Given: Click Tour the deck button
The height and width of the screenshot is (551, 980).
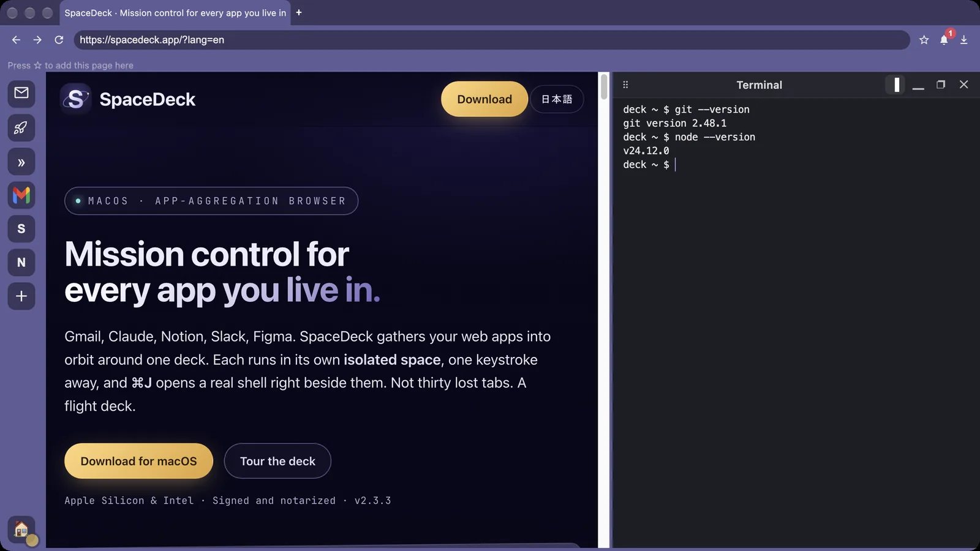Looking at the screenshot, I should click(277, 461).
